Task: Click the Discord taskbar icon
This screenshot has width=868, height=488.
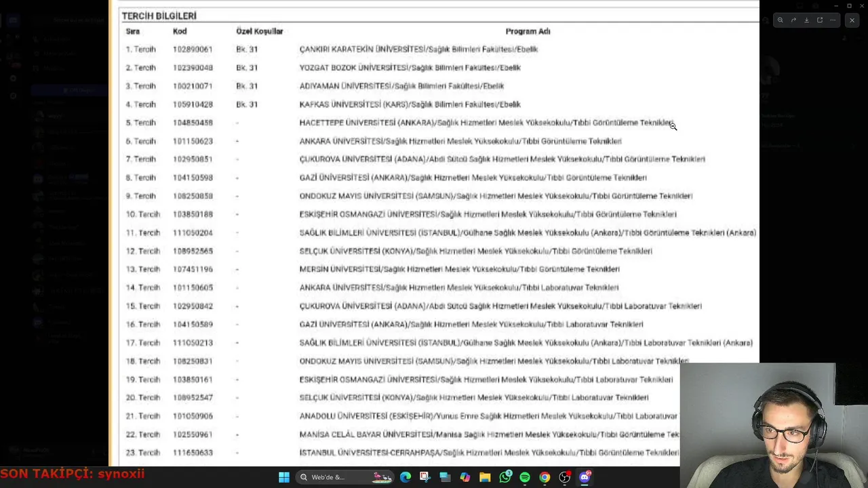Action: (x=585, y=477)
